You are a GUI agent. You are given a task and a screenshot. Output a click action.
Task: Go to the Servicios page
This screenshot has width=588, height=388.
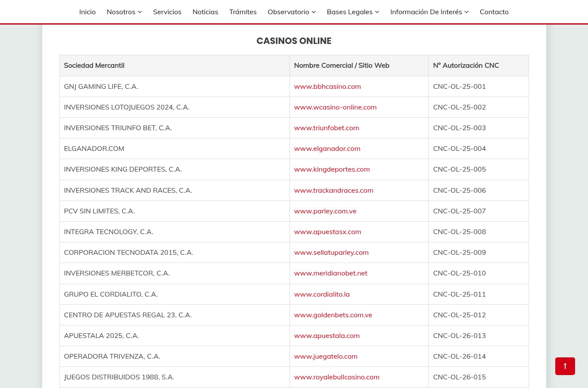167,12
